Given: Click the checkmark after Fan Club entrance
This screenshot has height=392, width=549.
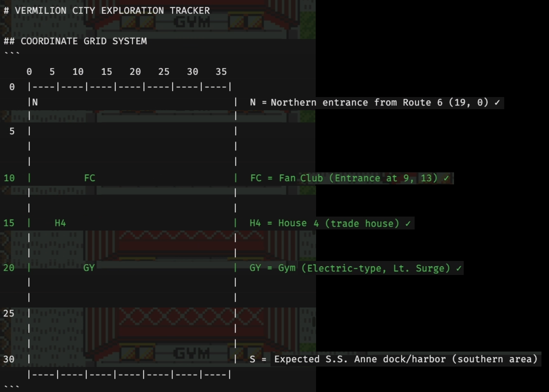Looking at the screenshot, I should point(446,178).
